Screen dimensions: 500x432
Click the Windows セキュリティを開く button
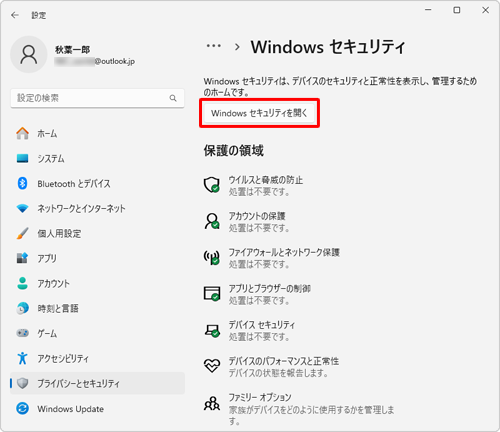click(259, 113)
